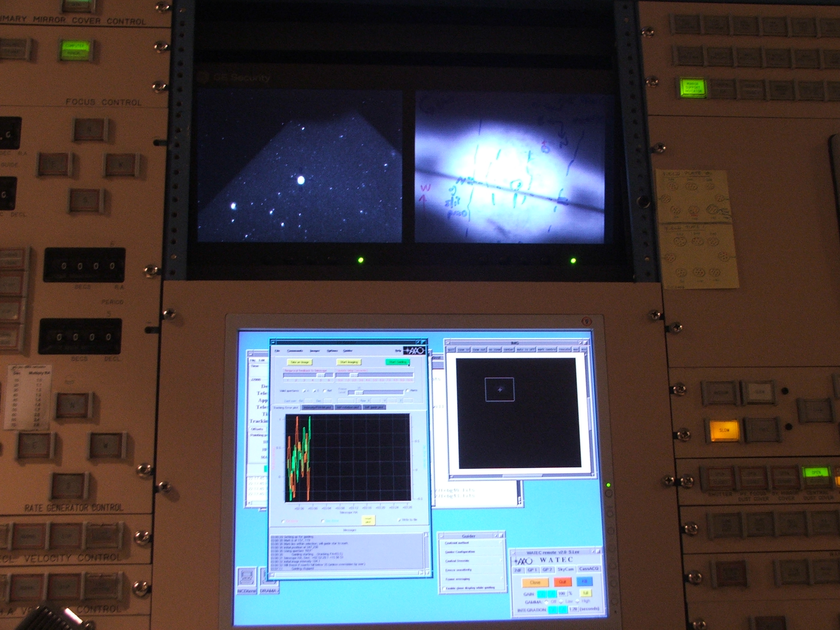Adjust the Freeze Level slider handle
This screenshot has height=630, width=840.
359,393
